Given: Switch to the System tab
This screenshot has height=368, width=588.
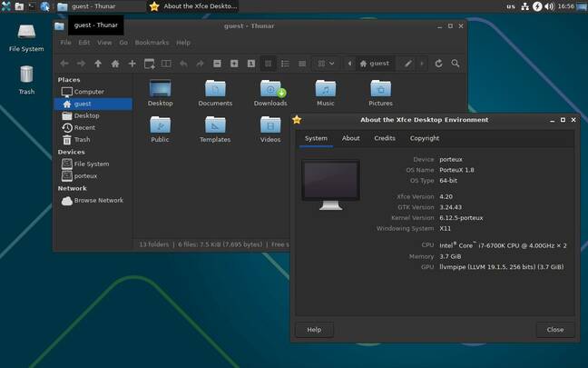Looking at the screenshot, I should (x=316, y=138).
